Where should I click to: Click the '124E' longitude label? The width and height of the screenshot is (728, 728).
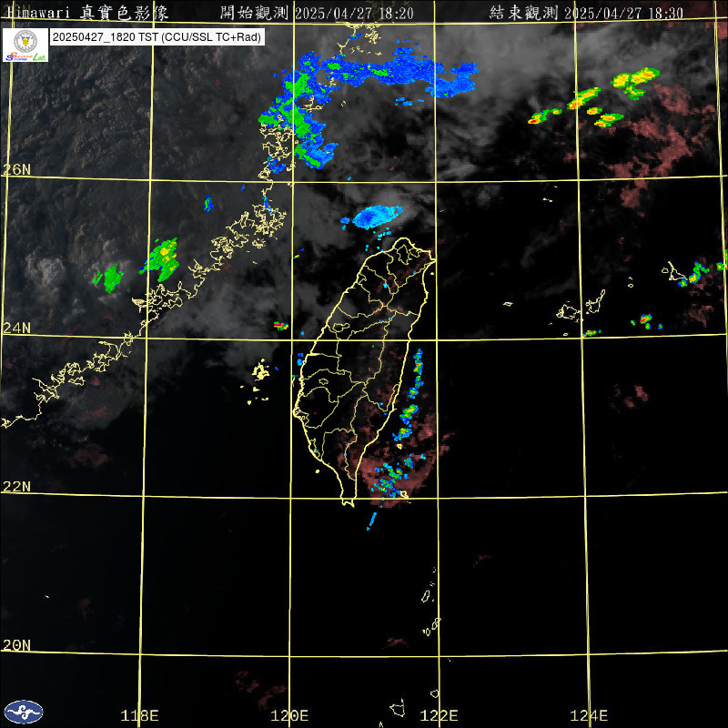click(589, 715)
